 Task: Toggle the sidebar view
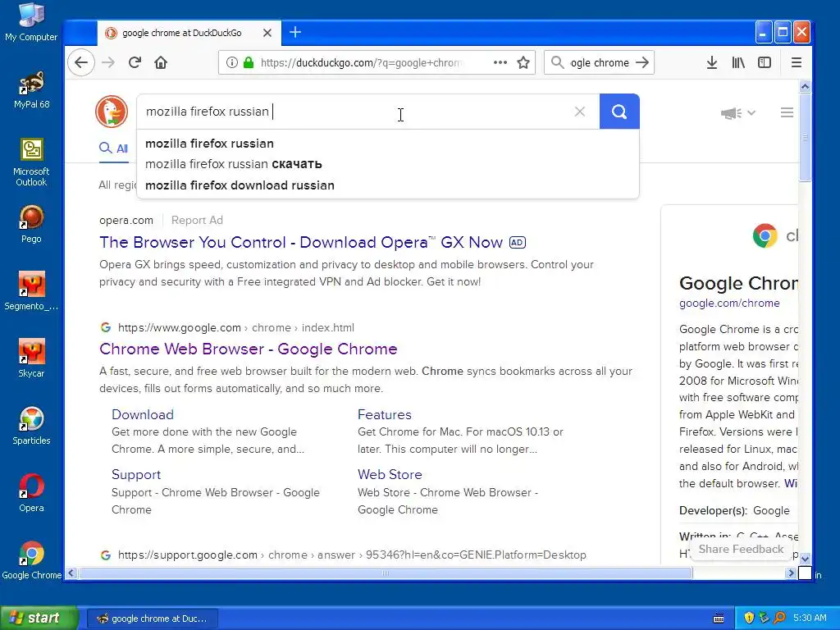(x=765, y=62)
